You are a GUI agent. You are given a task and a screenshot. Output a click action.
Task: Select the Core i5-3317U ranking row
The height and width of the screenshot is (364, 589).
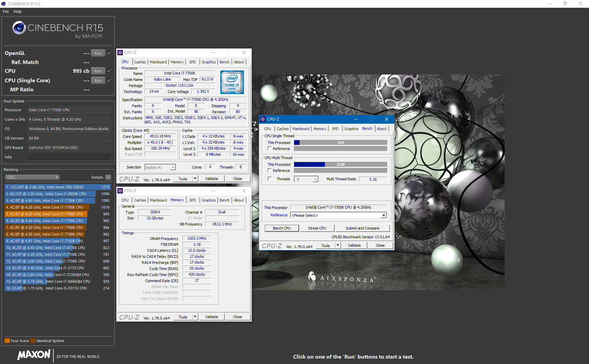pos(58,288)
